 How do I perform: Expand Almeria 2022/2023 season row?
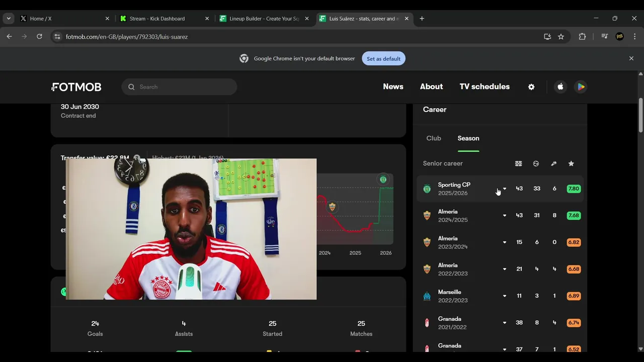point(505,269)
